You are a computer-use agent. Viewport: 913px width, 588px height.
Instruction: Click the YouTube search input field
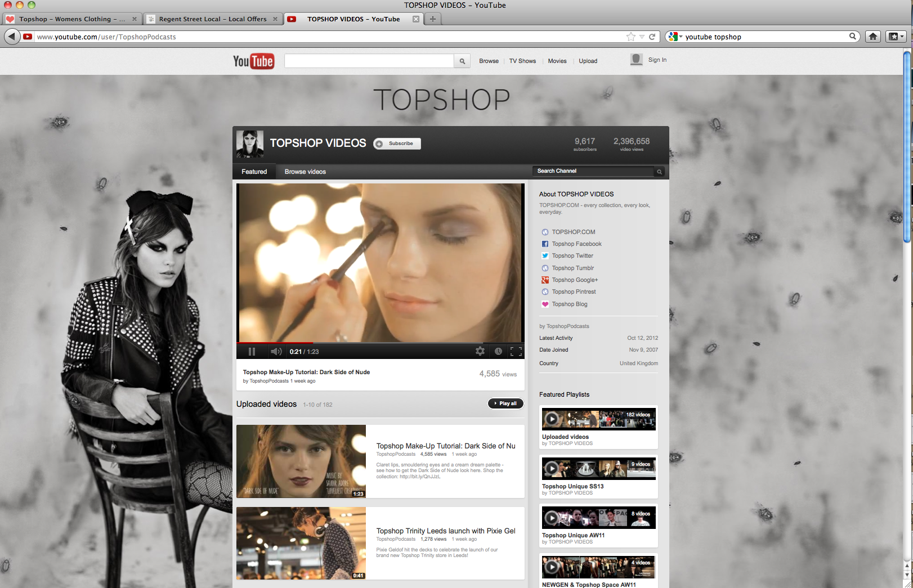pyautogui.click(x=369, y=61)
